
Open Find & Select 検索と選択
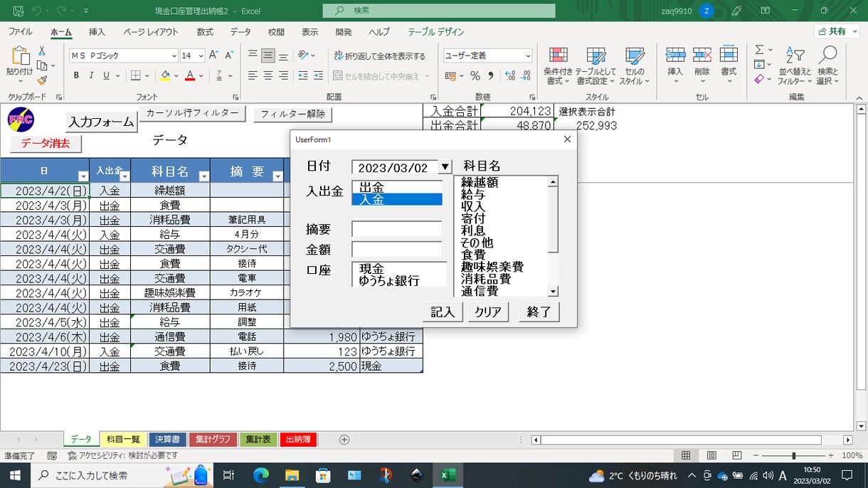coord(828,66)
